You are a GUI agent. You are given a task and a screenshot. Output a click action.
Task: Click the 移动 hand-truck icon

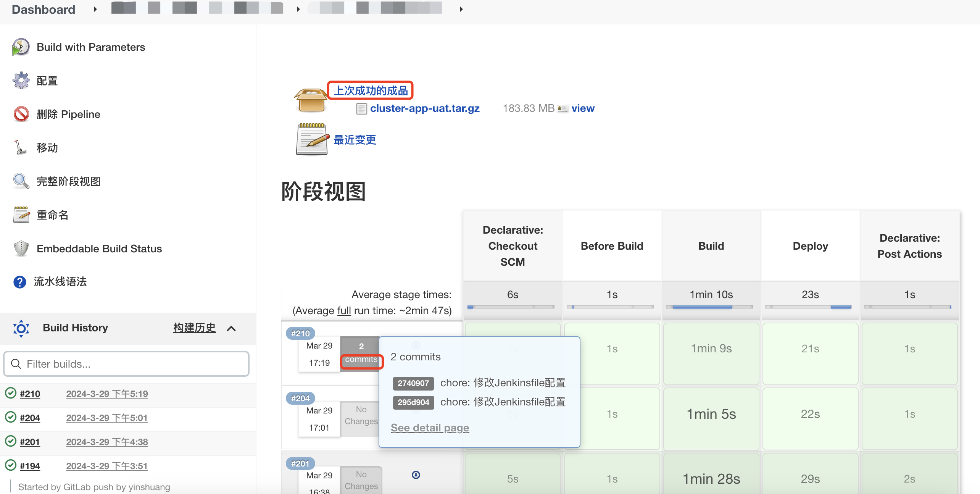(20, 148)
